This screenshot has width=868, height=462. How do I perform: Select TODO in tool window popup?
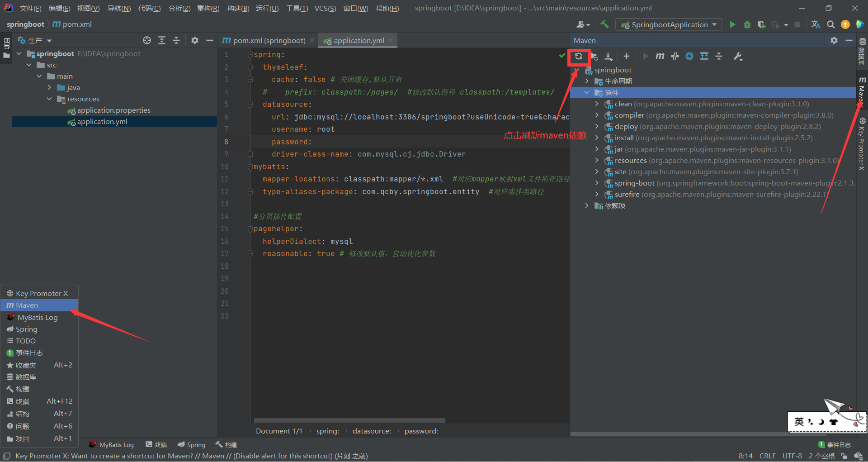tap(39, 341)
